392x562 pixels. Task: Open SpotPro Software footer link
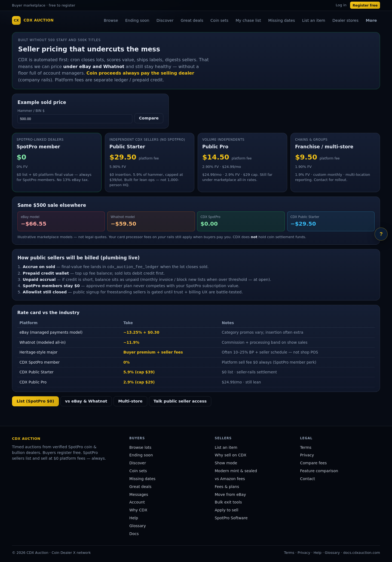point(231,518)
